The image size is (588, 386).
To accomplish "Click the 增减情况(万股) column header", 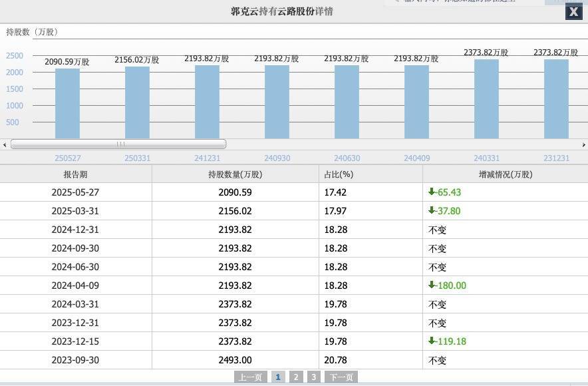I will pos(506,174).
